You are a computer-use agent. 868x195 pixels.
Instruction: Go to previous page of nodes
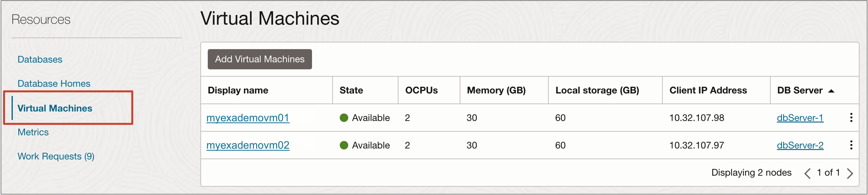[x=807, y=173]
